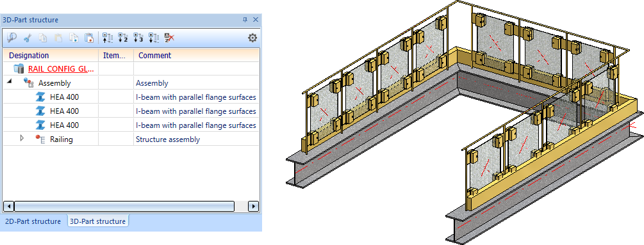Open the RAIL_CONFIG_GL... drawing link
This screenshot has height=245, width=644.
point(61,69)
